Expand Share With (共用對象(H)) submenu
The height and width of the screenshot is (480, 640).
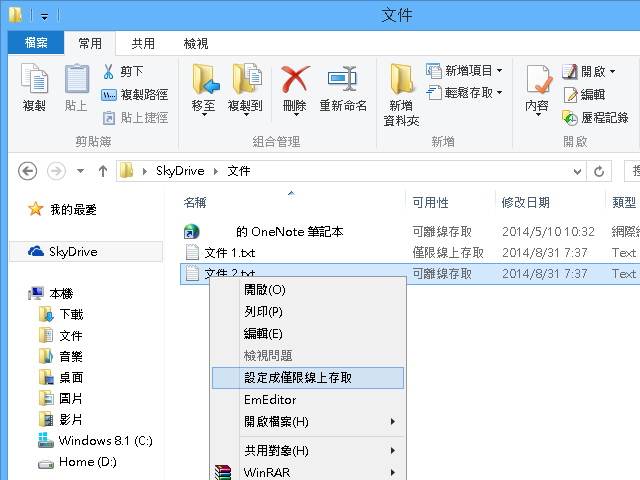(308, 451)
